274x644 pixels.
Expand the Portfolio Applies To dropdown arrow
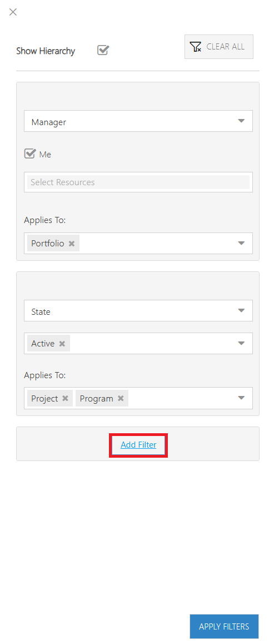[x=241, y=243]
